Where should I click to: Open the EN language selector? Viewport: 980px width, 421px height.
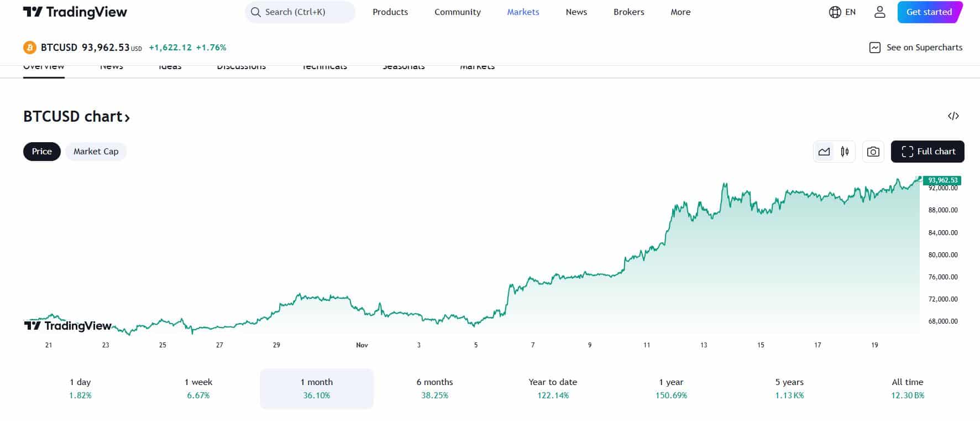[842, 12]
